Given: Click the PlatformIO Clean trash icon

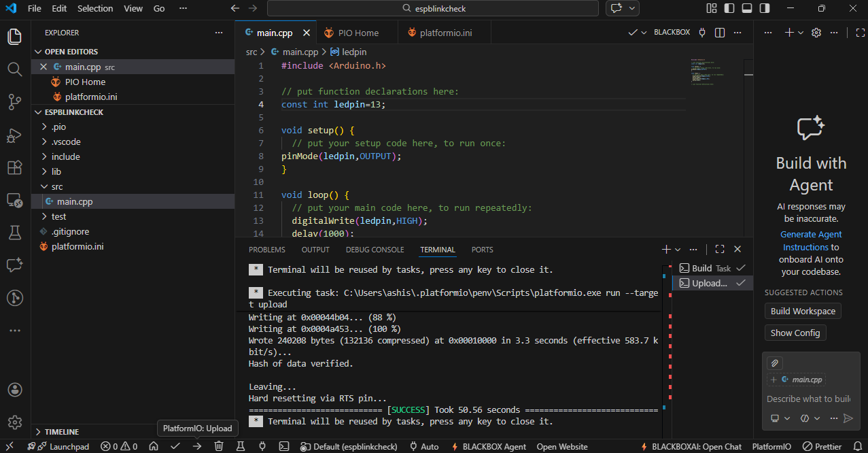Looking at the screenshot, I should pos(219,446).
